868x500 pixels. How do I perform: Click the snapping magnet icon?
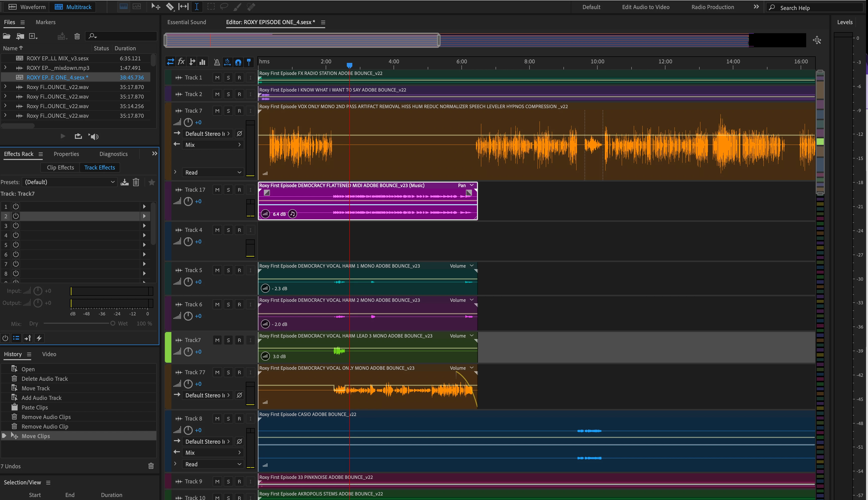coord(238,62)
